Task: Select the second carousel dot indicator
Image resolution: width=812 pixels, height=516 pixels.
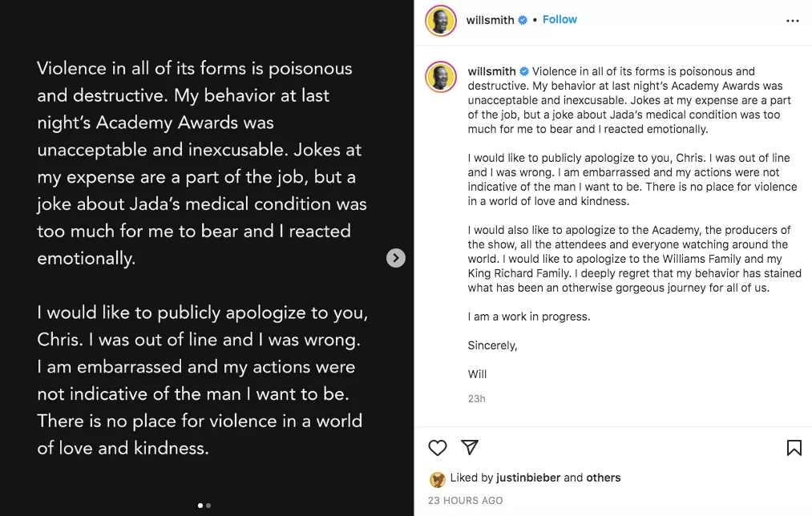Action: click(x=208, y=506)
